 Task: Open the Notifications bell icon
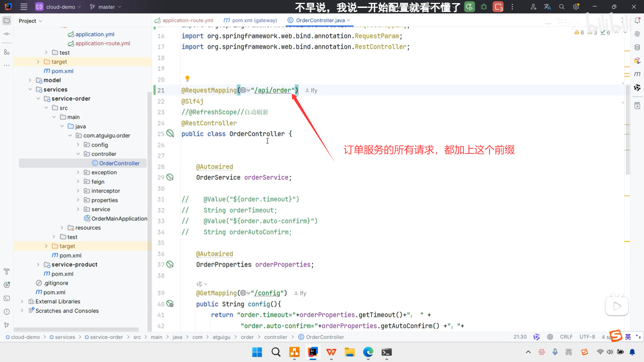(637, 21)
